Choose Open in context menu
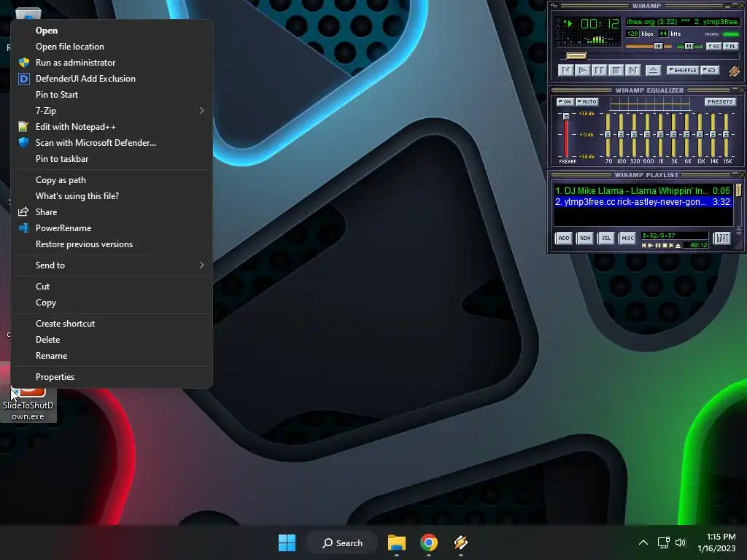This screenshot has height=560, width=747. (x=112, y=31)
